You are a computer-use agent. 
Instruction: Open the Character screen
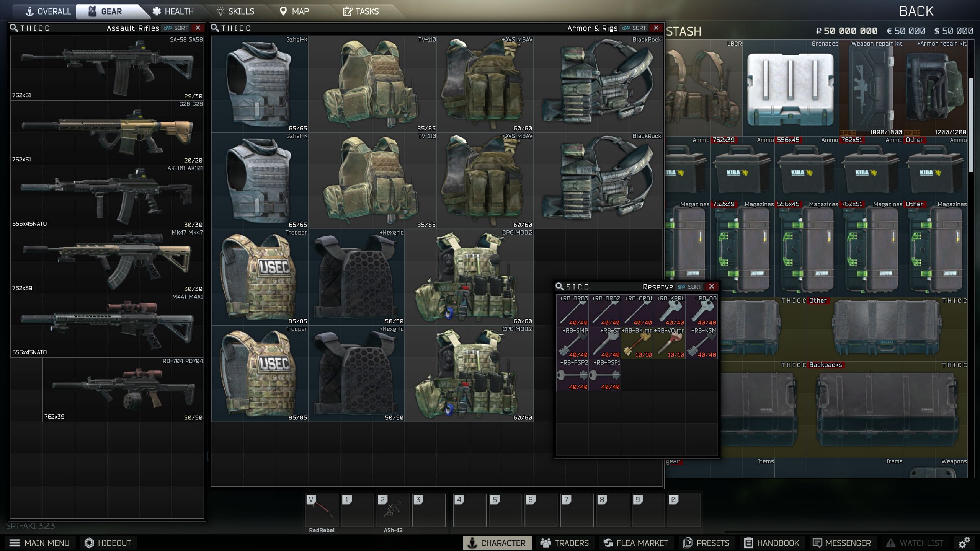(x=497, y=543)
